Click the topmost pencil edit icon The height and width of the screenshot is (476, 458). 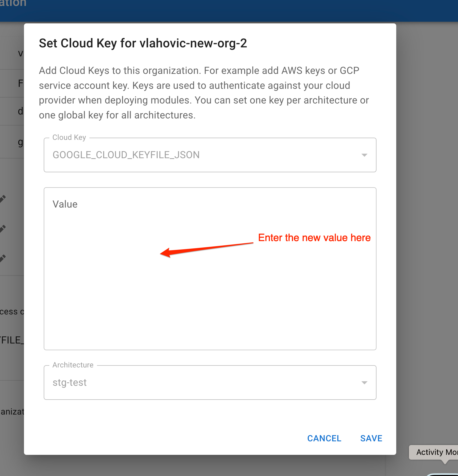3,198
